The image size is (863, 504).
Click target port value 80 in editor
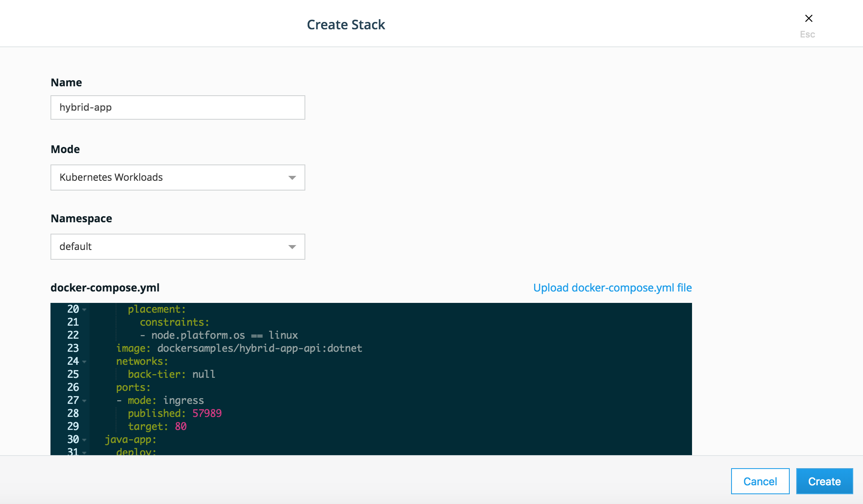180,426
